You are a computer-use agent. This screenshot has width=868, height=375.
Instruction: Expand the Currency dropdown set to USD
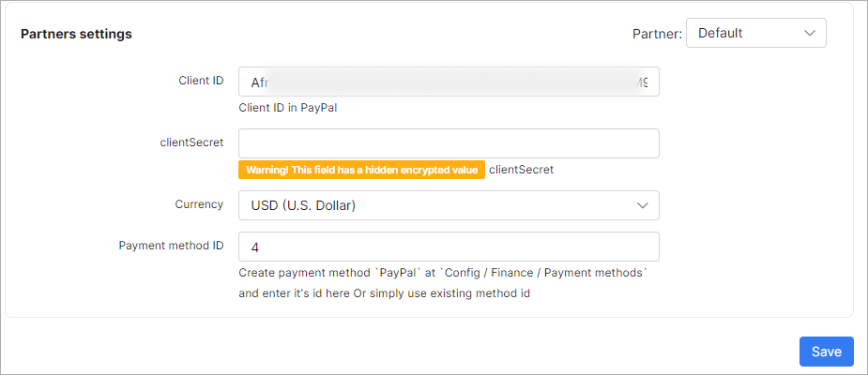[449, 205]
